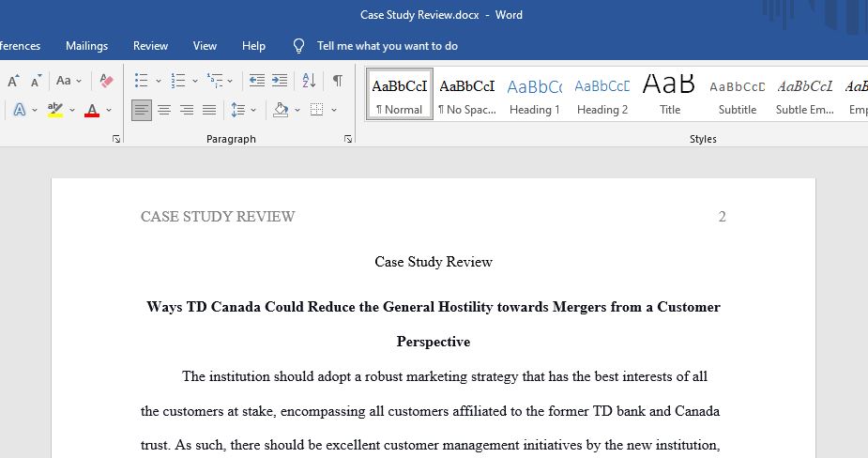
Task: Apply the No Spacing style
Action: click(x=467, y=95)
